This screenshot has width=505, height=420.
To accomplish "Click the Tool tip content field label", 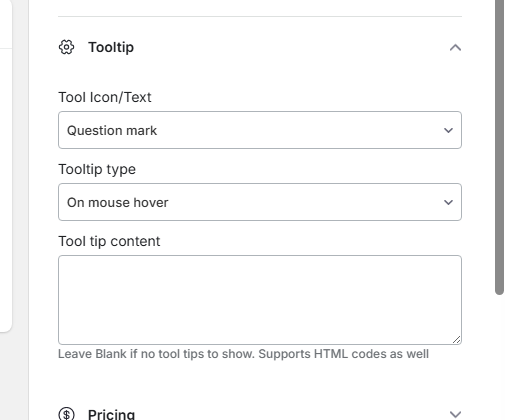I will (x=109, y=241).
